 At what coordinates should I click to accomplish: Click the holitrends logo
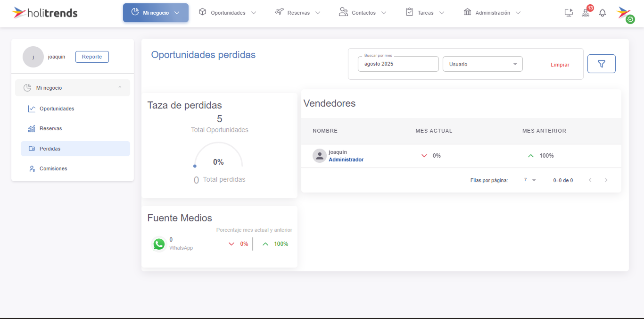point(45,13)
